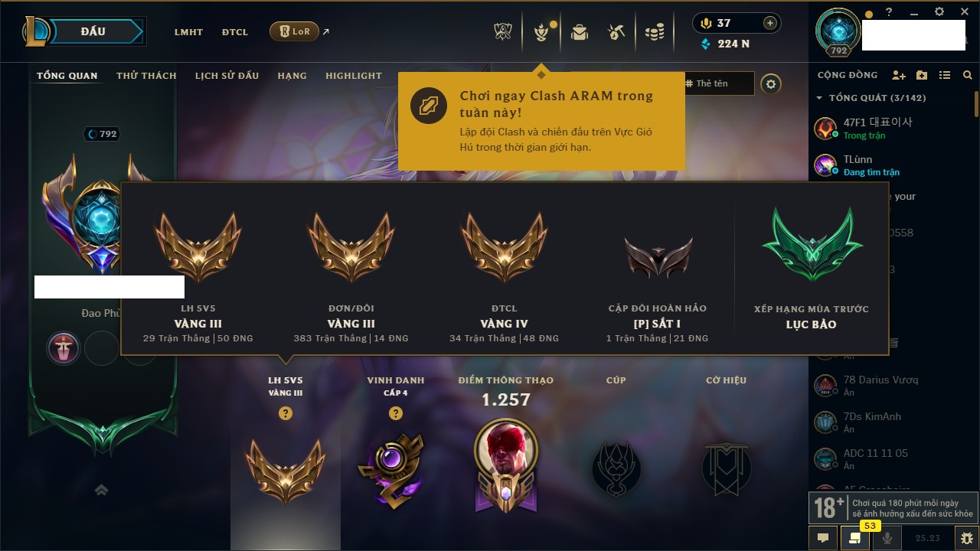This screenshot has width=980, height=551.
Task: Open the Crafting hammer icon
Action: (616, 32)
